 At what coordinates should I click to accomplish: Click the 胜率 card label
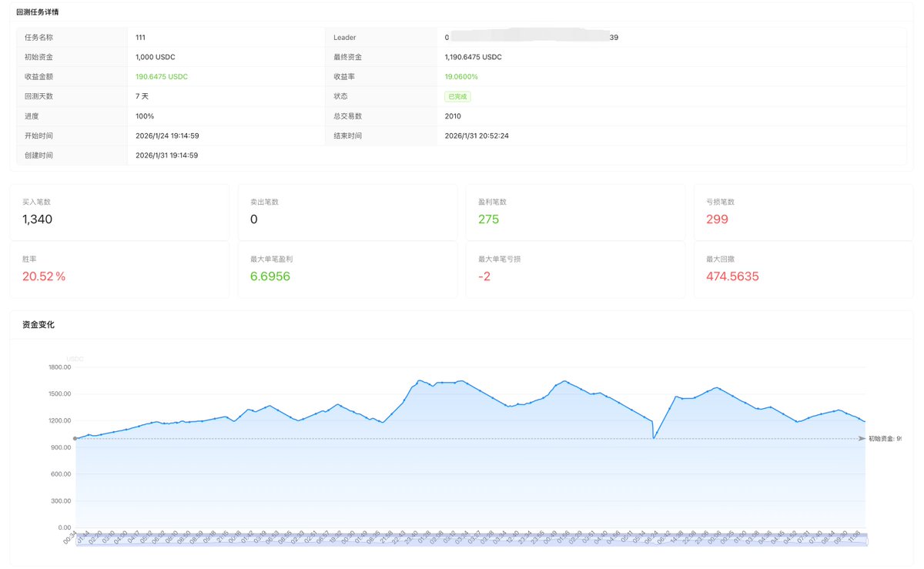coord(29,259)
